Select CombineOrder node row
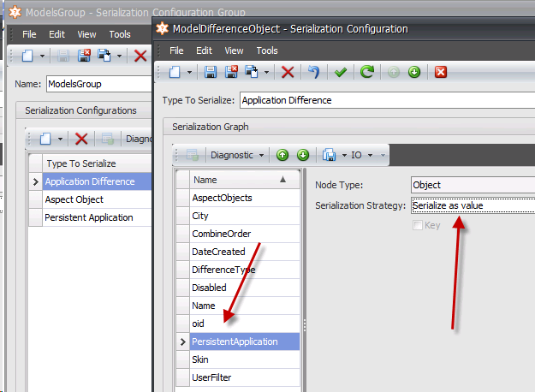Image resolution: width=535 pixels, height=392 pixels. 245,234
